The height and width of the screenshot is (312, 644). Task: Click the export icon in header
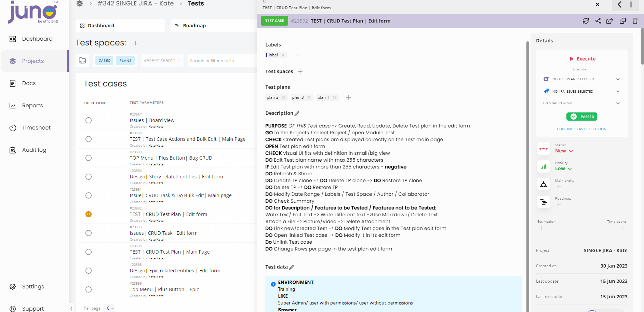point(609,21)
